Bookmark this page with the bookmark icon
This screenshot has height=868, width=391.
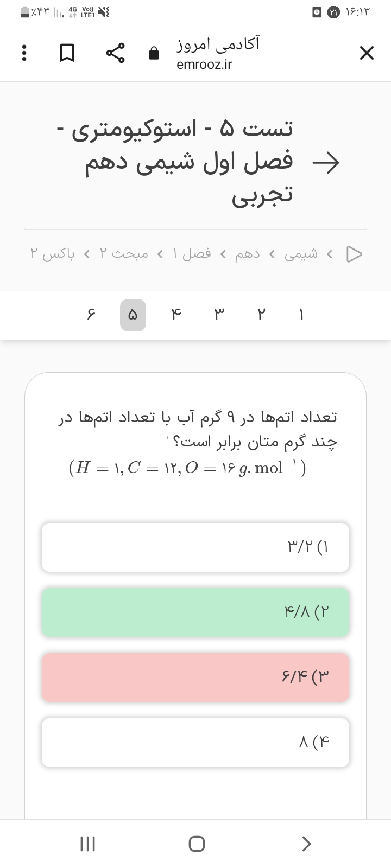[67, 53]
